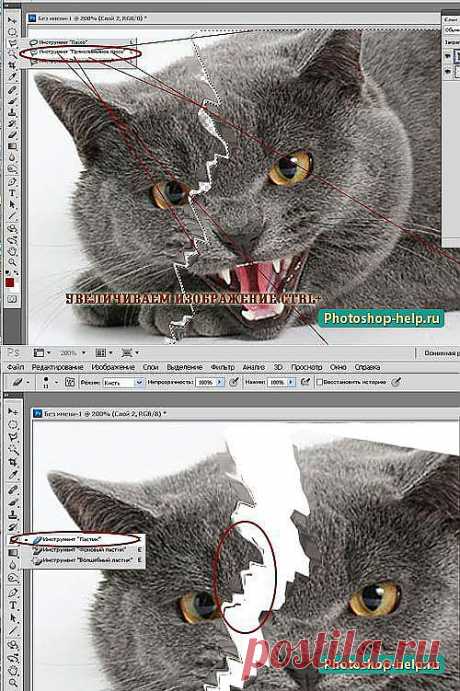Toggle airbrush mode next to Нажим
The width and height of the screenshot is (460, 691).
(x=305, y=382)
